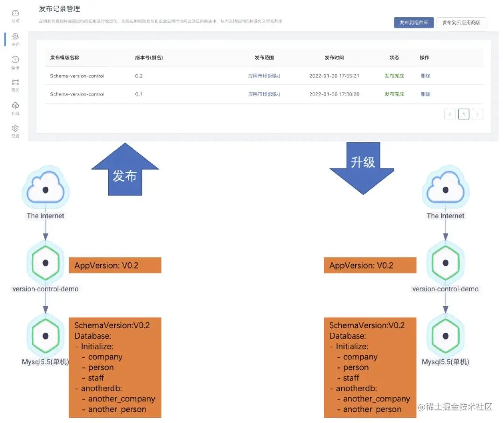Select the 发布 publish sidebar icon

tap(15, 39)
